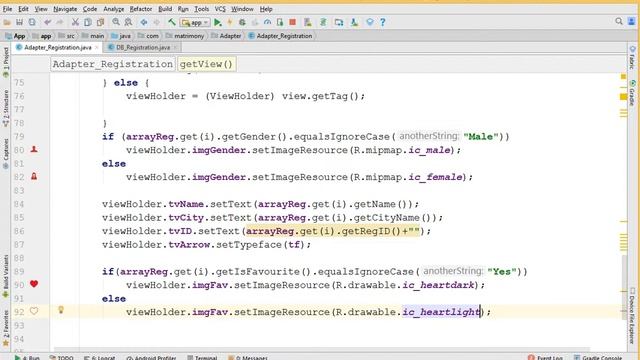Open the Favorites tool window
Image resolution: width=640 pixels, height=360 pixels.
pos(5,328)
